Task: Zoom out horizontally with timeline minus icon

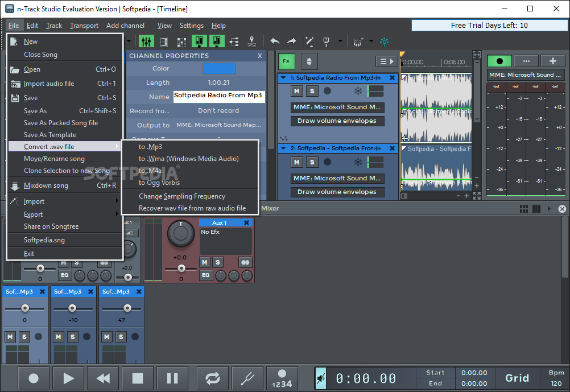Action: click(x=459, y=196)
